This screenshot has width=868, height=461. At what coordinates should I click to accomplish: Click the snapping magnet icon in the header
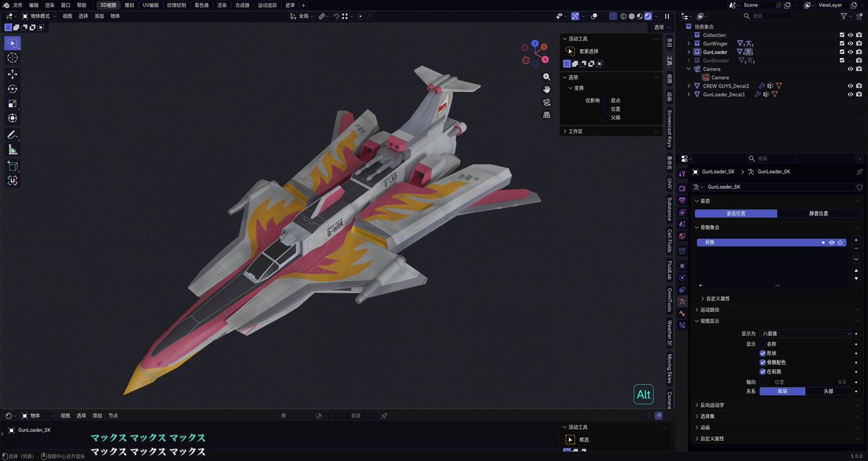coord(336,15)
